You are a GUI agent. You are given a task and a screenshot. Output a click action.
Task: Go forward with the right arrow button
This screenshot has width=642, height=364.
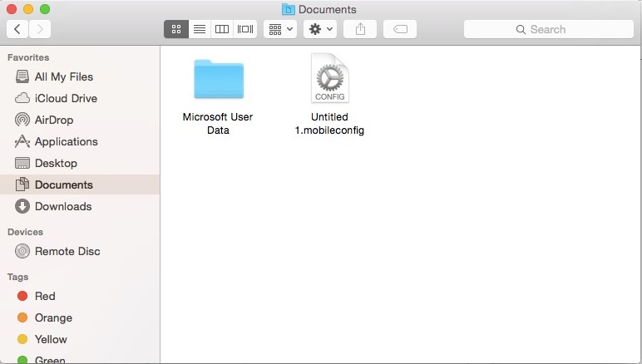point(40,29)
